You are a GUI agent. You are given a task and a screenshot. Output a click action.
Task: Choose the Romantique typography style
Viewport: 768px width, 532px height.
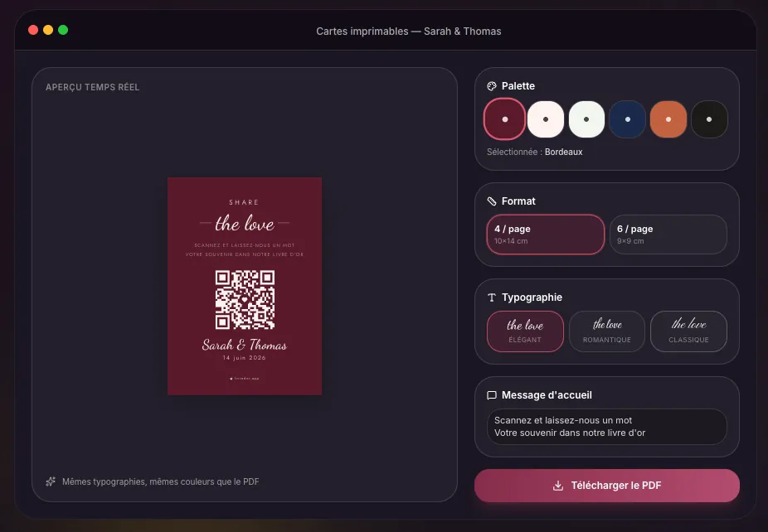[x=607, y=331]
